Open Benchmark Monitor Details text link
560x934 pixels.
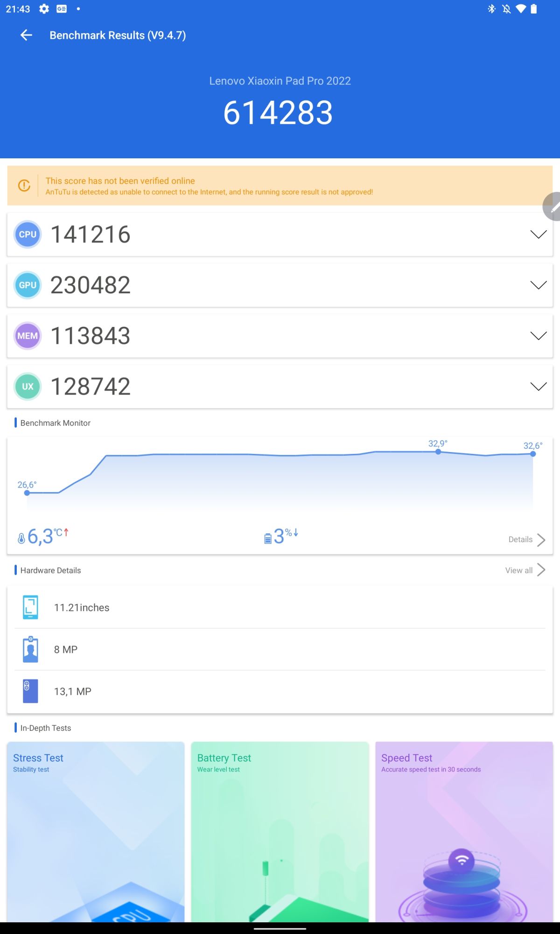point(520,539)
